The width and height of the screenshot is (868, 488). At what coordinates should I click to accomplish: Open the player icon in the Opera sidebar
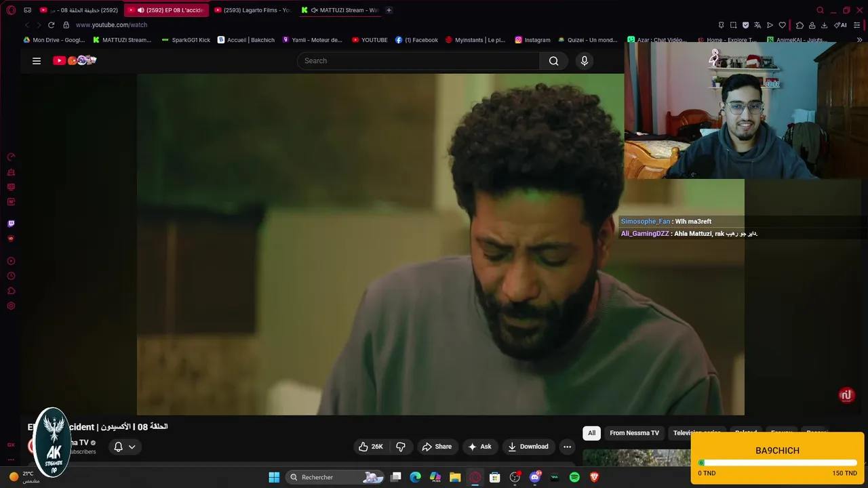click(11, 261)
